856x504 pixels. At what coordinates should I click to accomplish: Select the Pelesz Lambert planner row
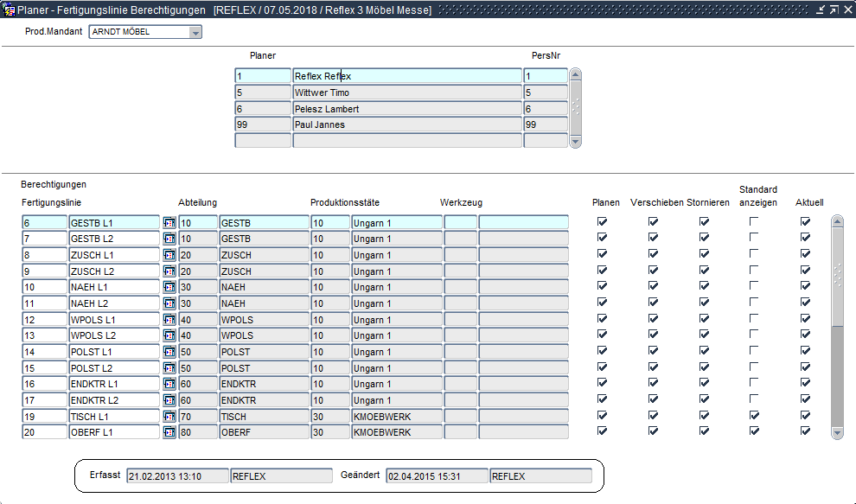[x=406, y=109]
